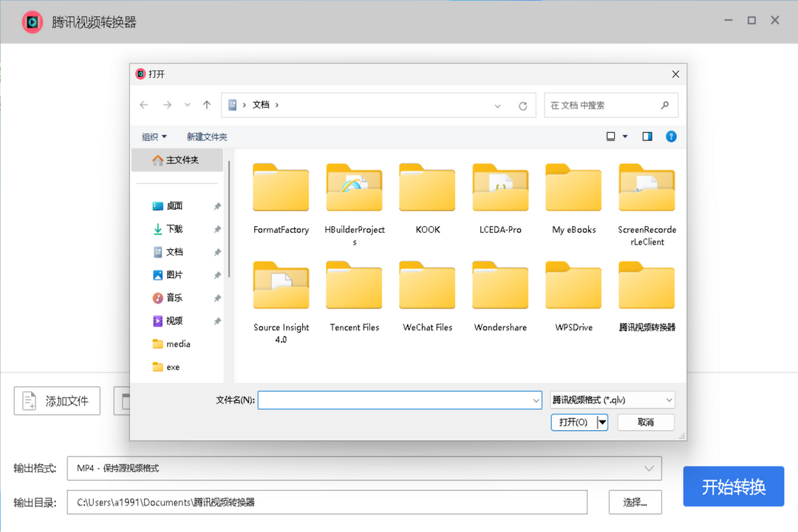
Task: Select 下载 in the navigation pane
Action: click(174, 229)
